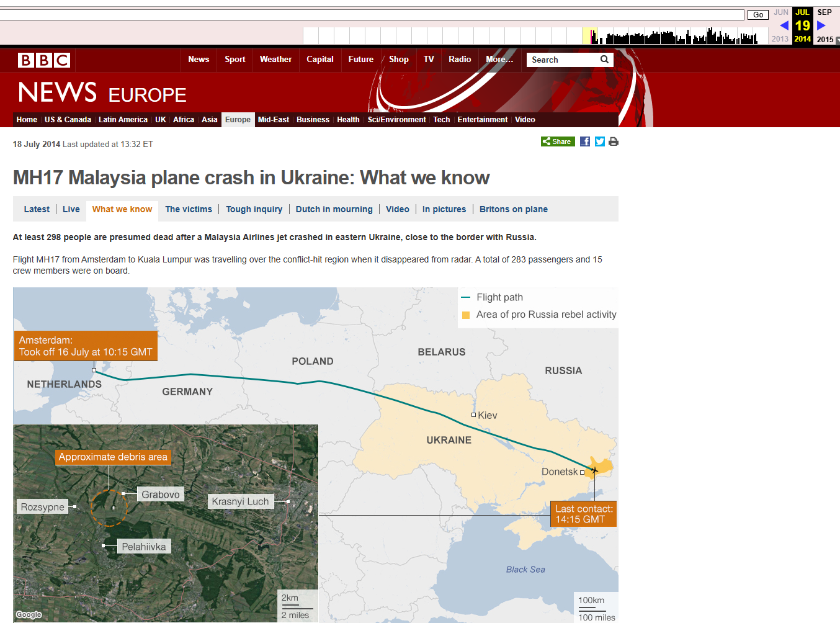Go to Asia section
Viewport: 840px width, 623px height.
coord(210,120)
